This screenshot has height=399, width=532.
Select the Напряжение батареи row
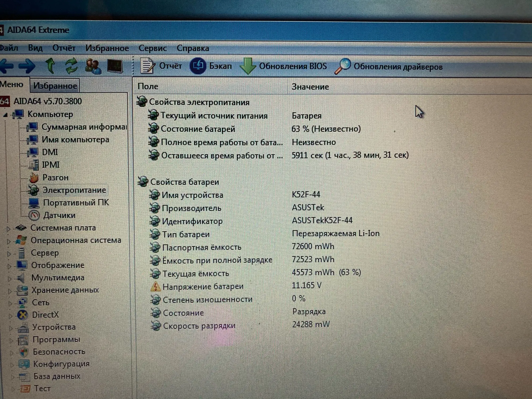pos(203,286)
